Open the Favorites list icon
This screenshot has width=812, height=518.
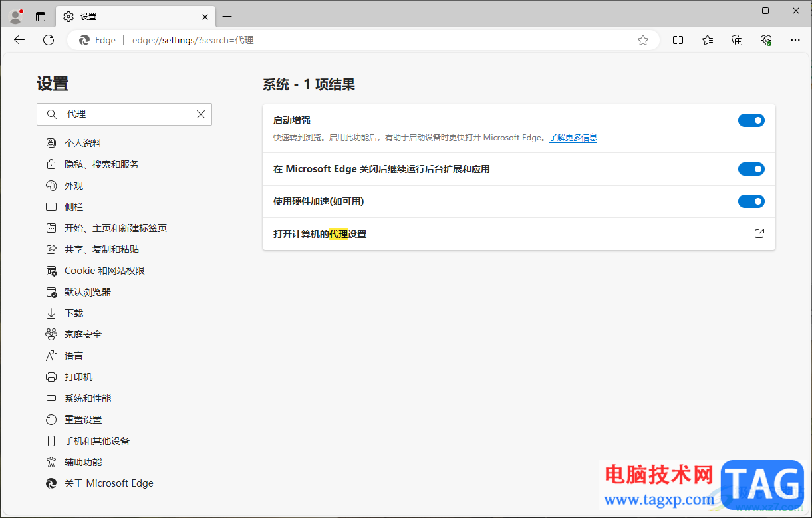point(708,40)
